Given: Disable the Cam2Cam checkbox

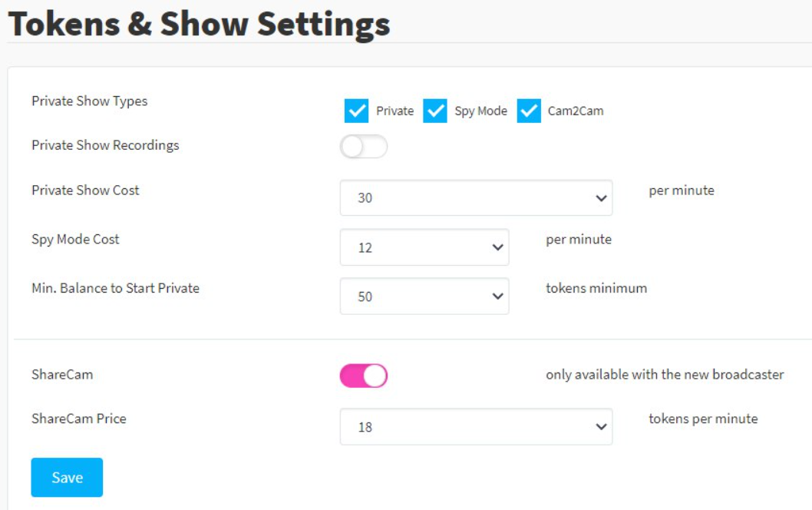Looking at the screenshot, I should (529, 111).
